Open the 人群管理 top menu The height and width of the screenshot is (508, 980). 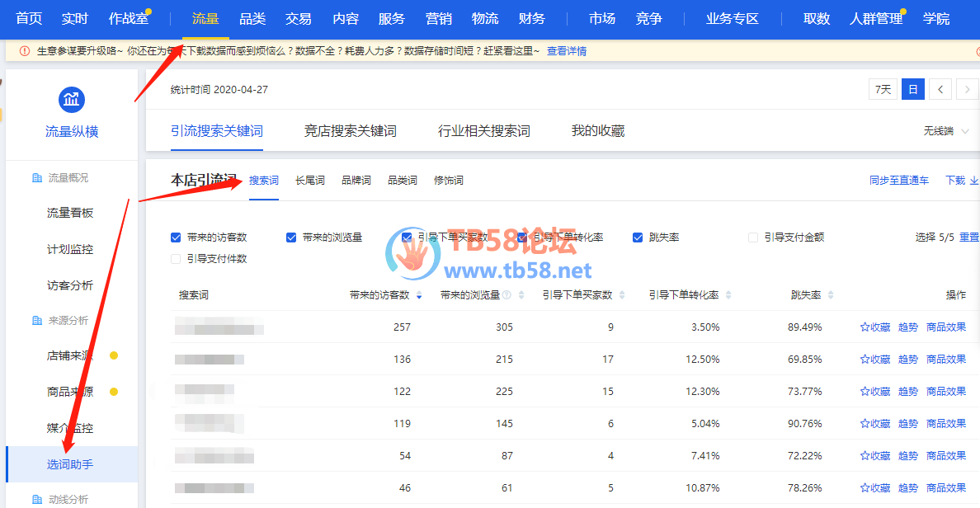(876, 19)
